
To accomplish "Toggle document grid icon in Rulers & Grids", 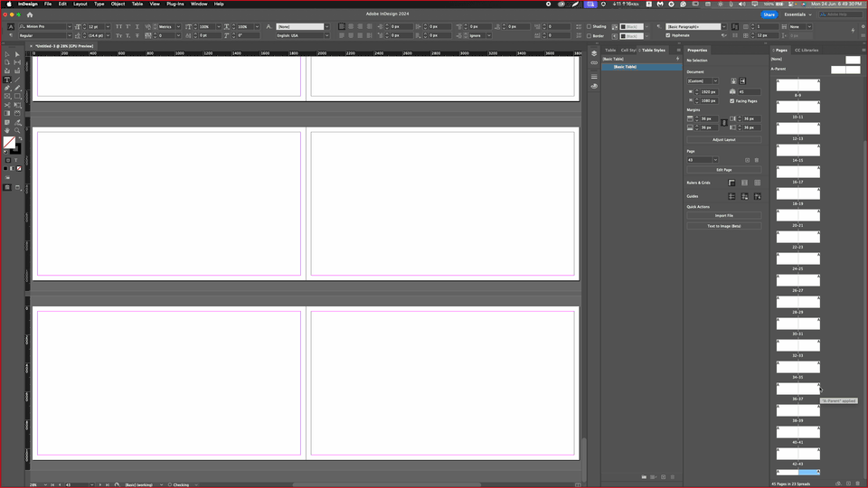I will 758,183.
